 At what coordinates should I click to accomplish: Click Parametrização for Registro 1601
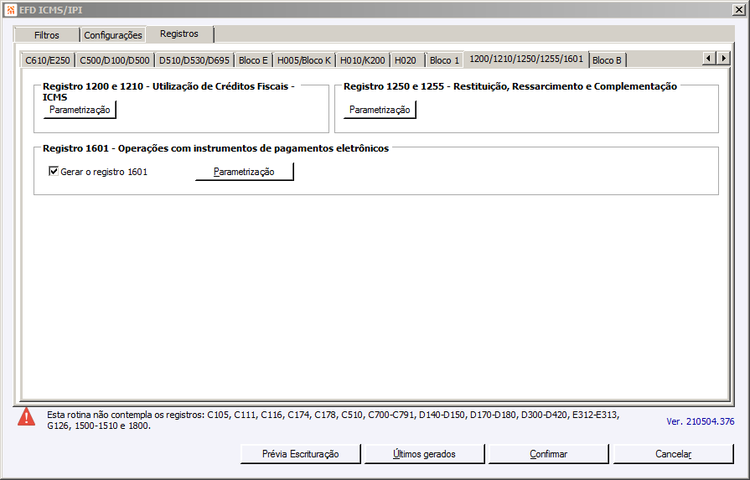pos(244,172)
